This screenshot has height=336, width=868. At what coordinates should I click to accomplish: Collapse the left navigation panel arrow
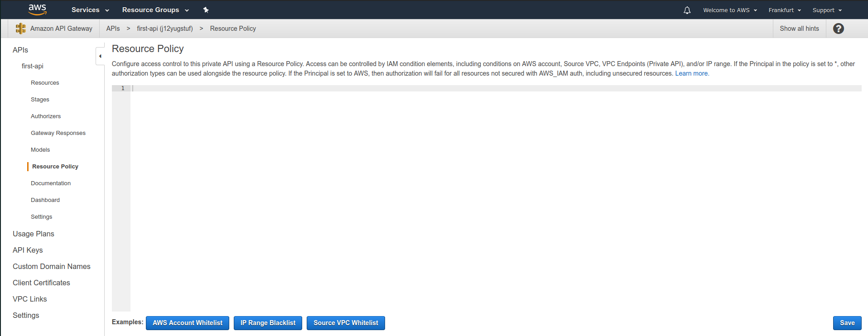pos(100,56)
